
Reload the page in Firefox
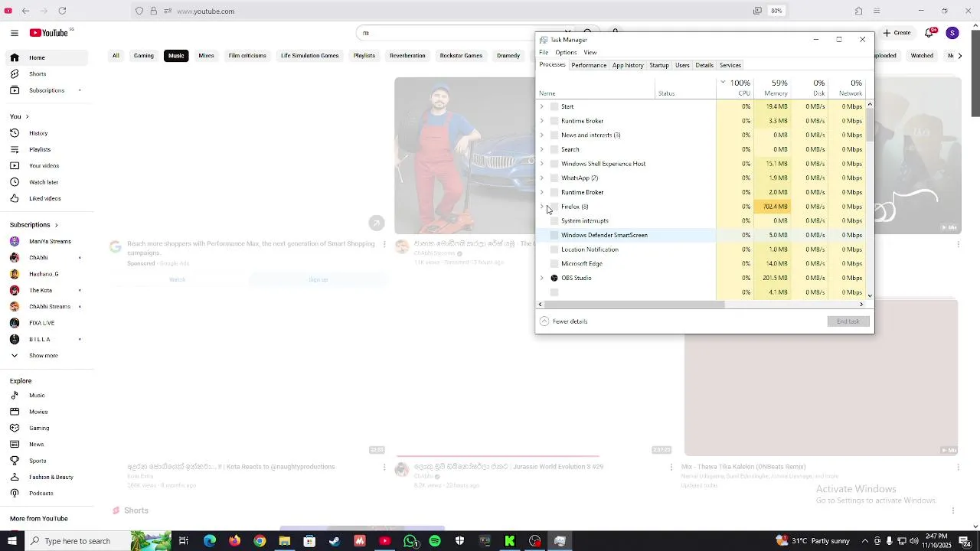pyautogui.click(x=62, y=11)
